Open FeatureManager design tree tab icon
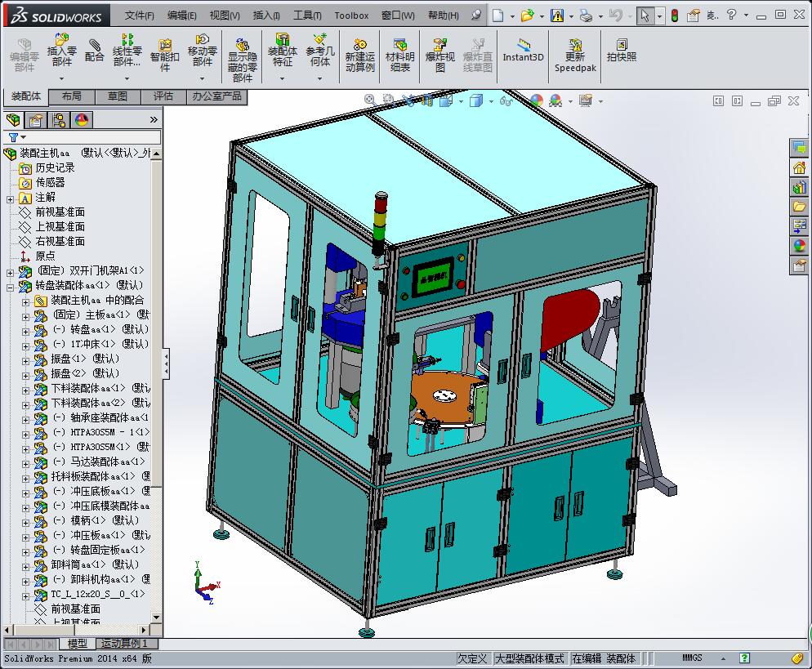812x669 pixels. [x=13, y=120]
